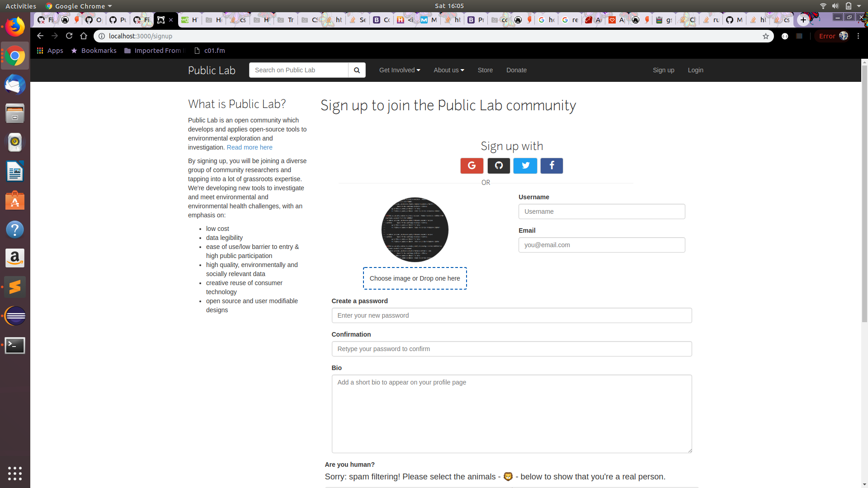Expand the About us dropdown

pyautogui.click(x=448, y=70)
